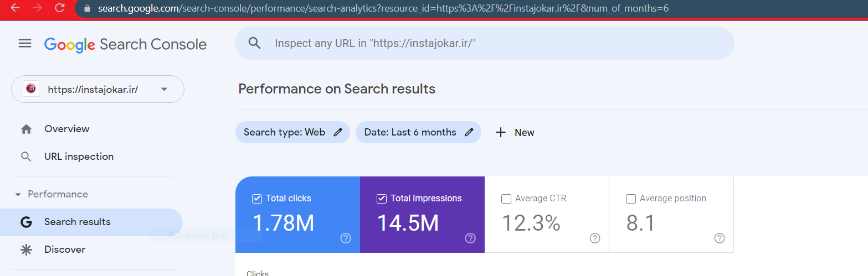Select Search results in the sidebar
Viewport: 868px width, 276px height.
(91, 222)
